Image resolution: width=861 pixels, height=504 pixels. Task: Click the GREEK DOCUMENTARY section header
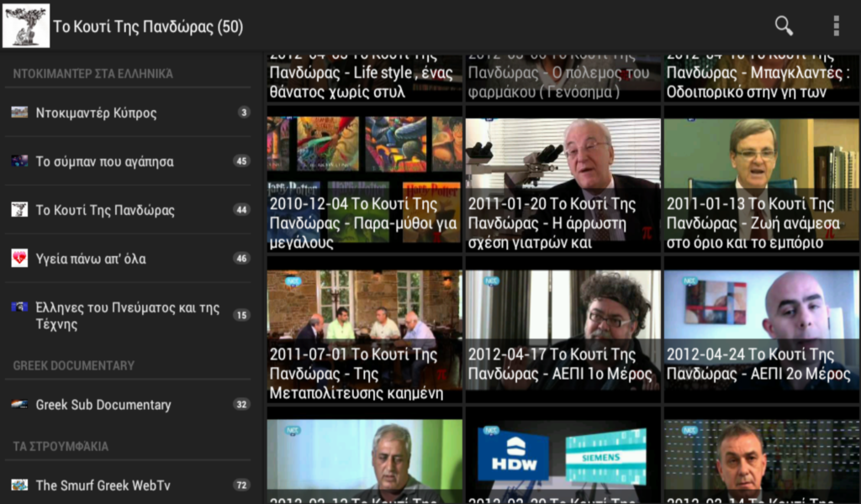point(74,365)
